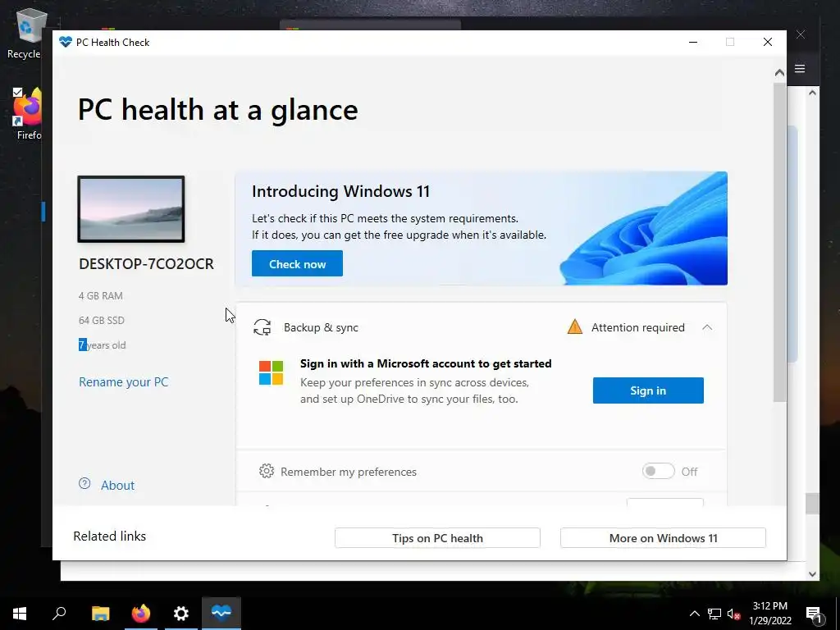Collapse the Backup & sync section chevron

(x=707, y=327)
